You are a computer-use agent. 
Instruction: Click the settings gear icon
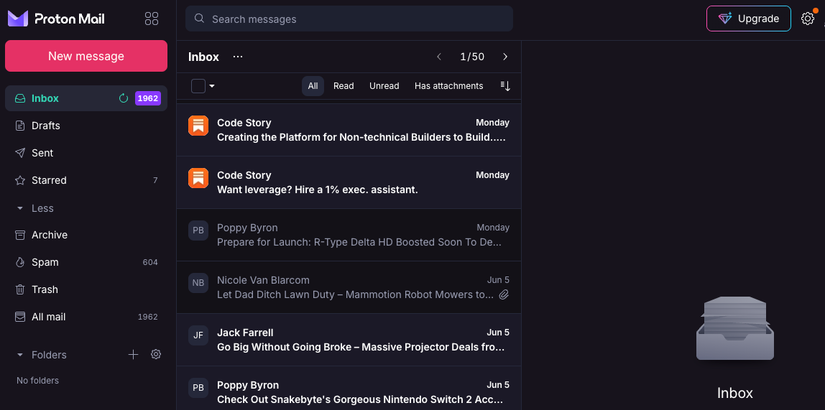coord(808,19)
